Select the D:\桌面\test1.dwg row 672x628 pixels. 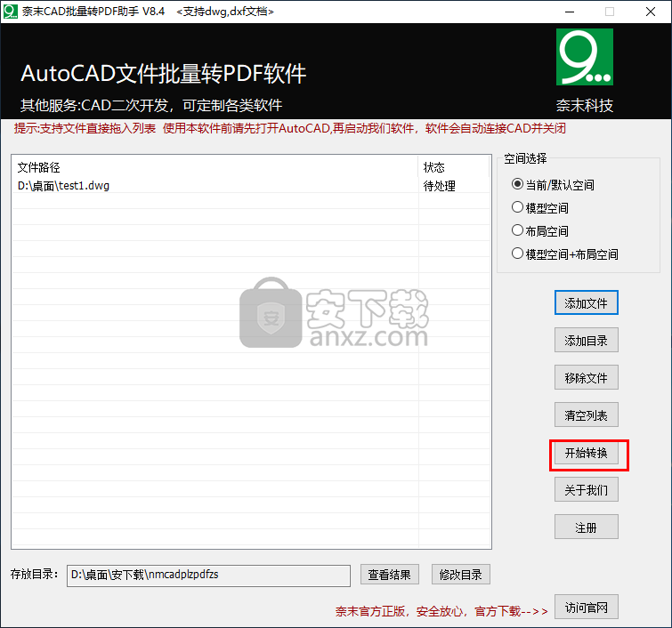click(x=251, y=186)
